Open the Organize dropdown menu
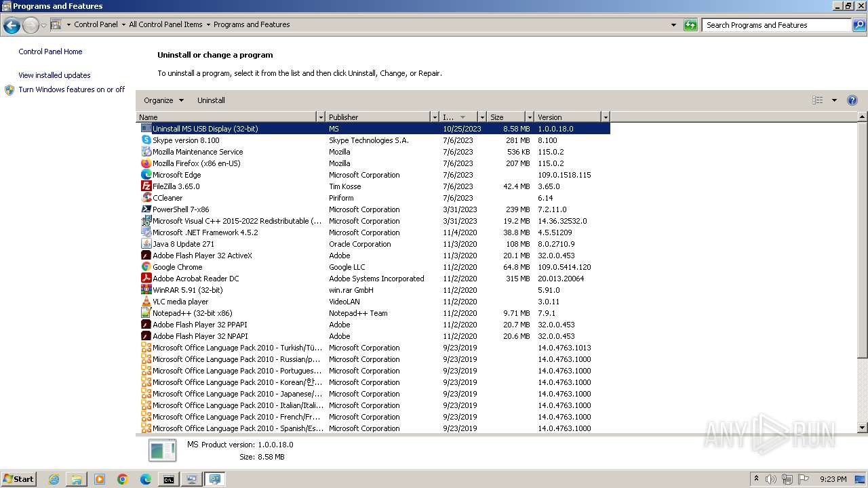This screenshot has width=868, height=488. (163, 100)
